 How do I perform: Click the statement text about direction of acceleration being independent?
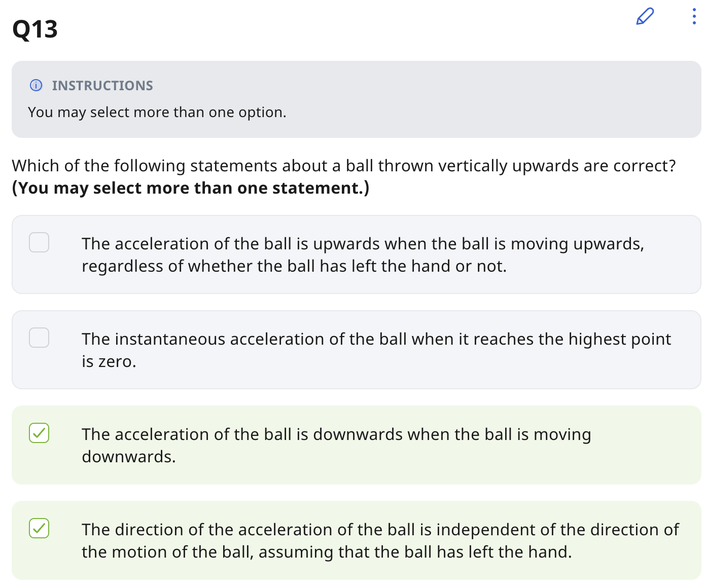pyautogui.click(x=380, y=530)
